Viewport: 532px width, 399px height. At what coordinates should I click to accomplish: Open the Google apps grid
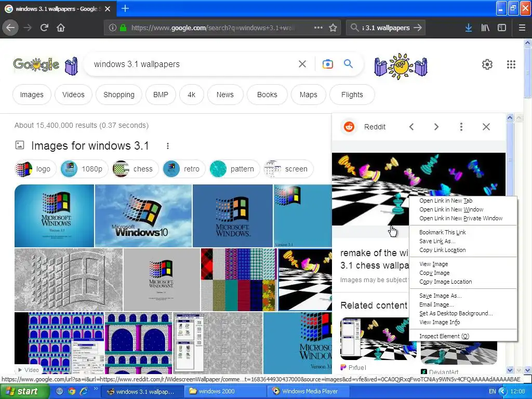[x=511, y=64]
